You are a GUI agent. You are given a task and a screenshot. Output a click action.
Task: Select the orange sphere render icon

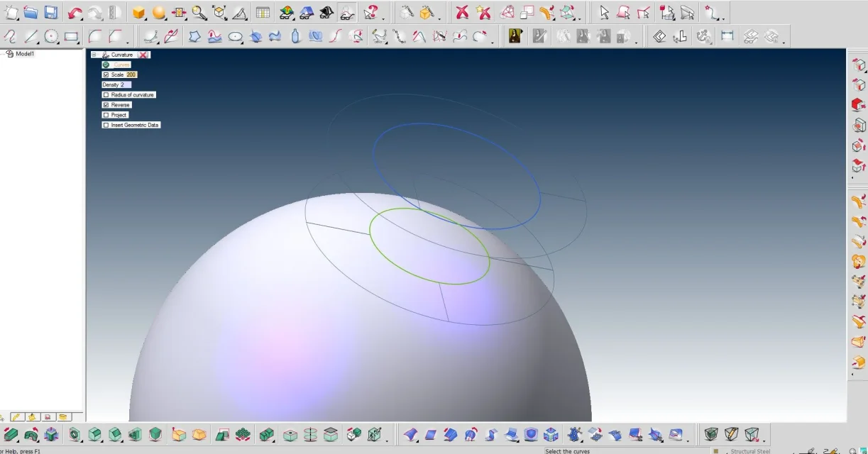pyautogui.click(x=159, y=13)
